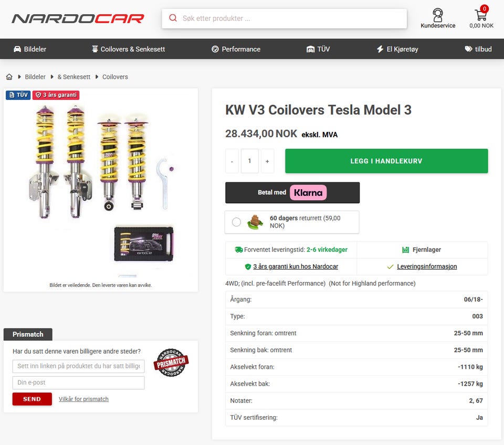Screen dimensions: 504x445
Task: Open Vilkår for prismatch link
Action: 83,399
